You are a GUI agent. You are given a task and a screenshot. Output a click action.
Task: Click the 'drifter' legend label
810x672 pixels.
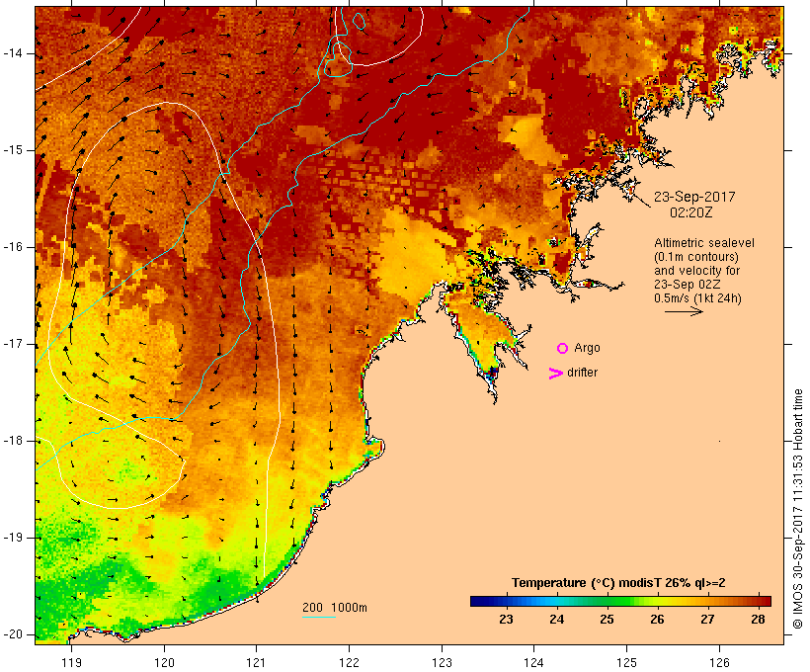coord(582,373)
